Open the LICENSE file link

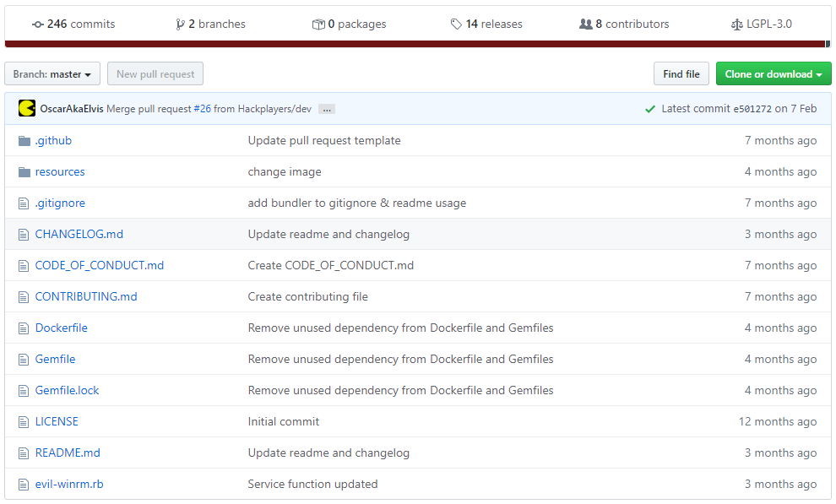tap(57, 422)
